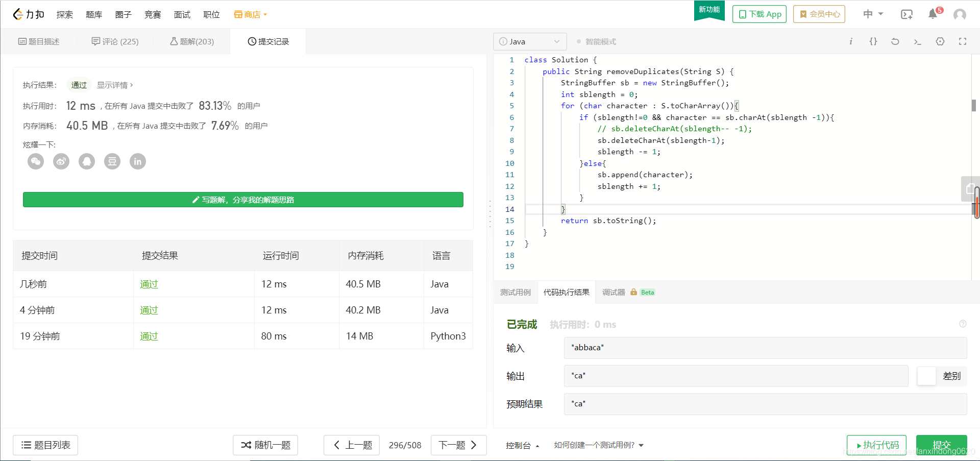
Task: Click the help question mark icon in results
Action: tap(963, 324)
